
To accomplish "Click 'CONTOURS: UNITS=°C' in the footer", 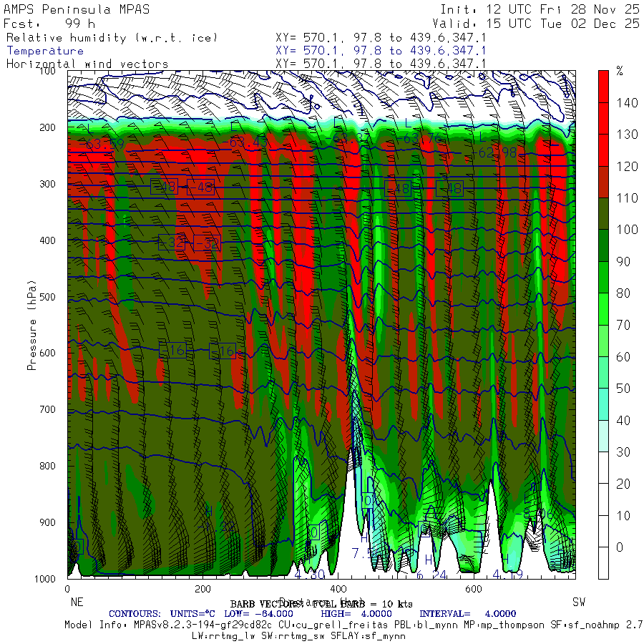I will pyautogui.click(x=162, y=614).
